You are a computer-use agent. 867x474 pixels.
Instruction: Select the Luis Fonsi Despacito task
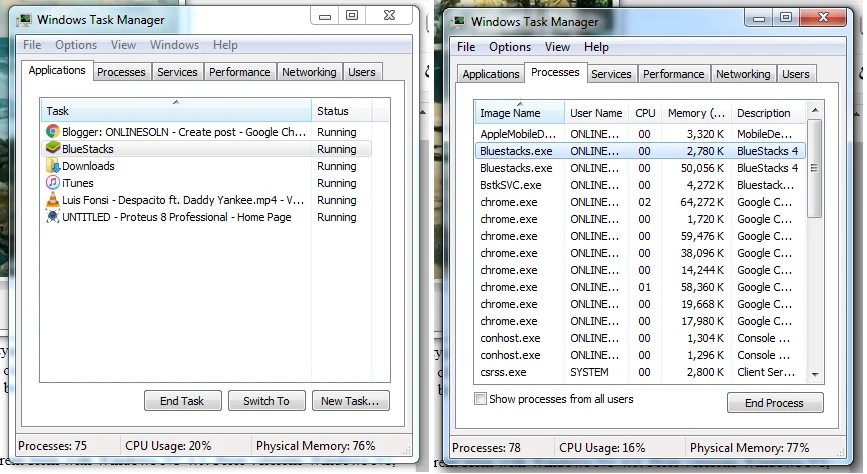206,200
